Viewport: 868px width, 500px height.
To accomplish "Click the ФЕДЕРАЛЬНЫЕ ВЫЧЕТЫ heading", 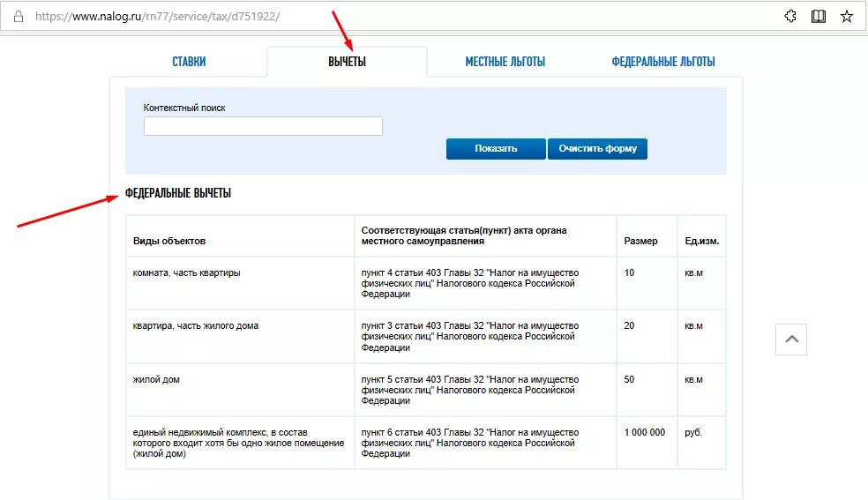I will 177,193.
